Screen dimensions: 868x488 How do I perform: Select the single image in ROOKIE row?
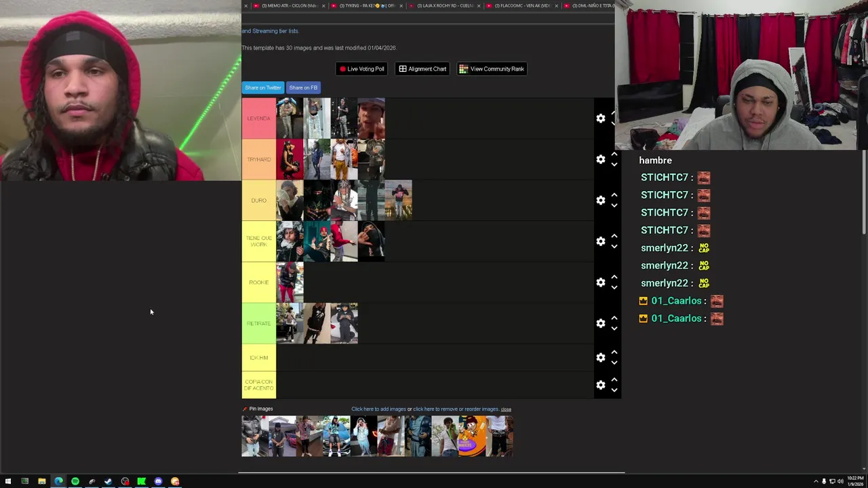(x=290, y=283)
